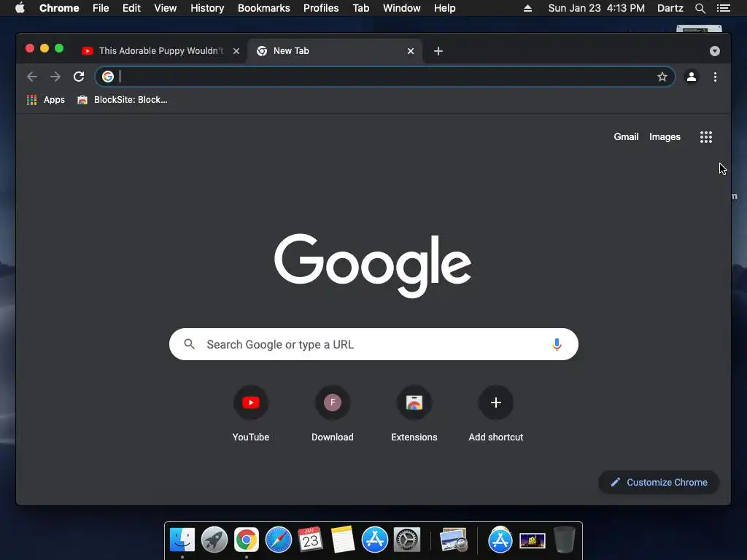This screenshot has width=747, height=560.
Task: Open Finder from the Dock
Action: 182,540
